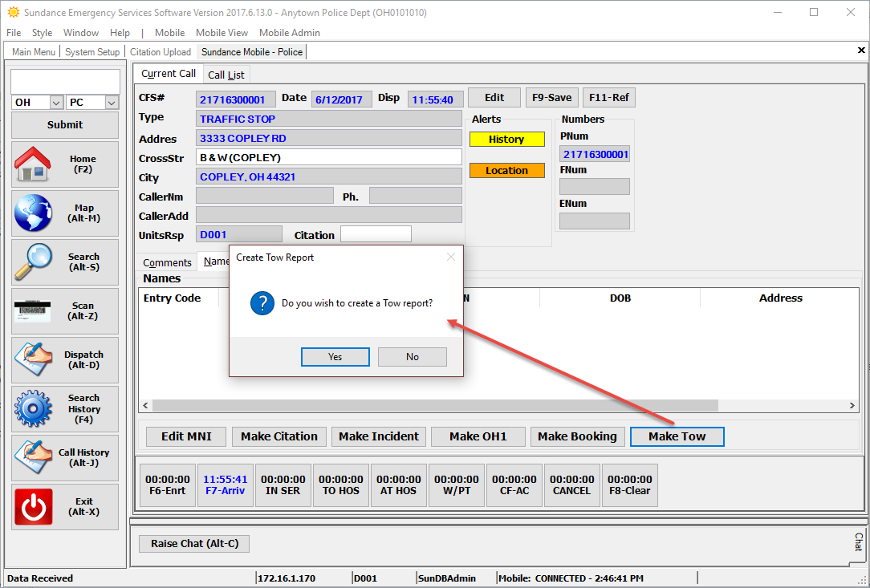Screen dimensions: 870x588
Task: Switch to the Call List tab
Action: 226,75
